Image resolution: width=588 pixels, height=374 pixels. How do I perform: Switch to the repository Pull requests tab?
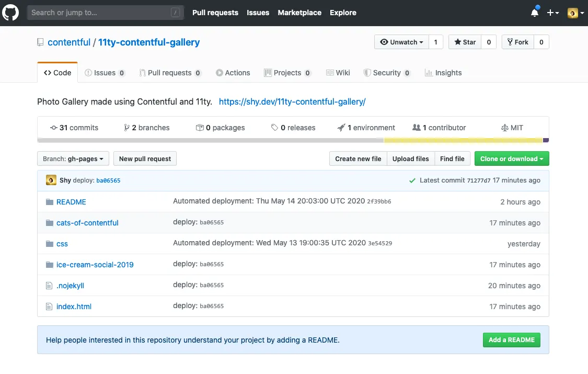click(170, 73)
